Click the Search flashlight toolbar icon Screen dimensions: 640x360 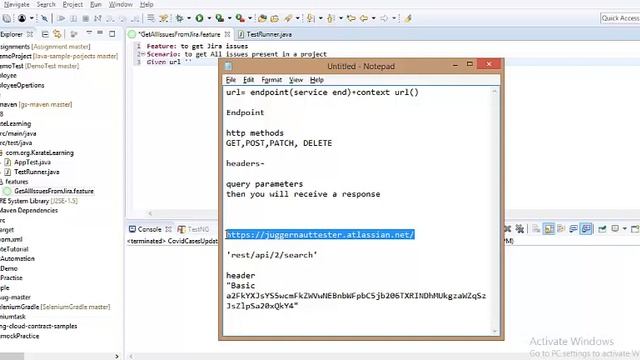point(289,18)
